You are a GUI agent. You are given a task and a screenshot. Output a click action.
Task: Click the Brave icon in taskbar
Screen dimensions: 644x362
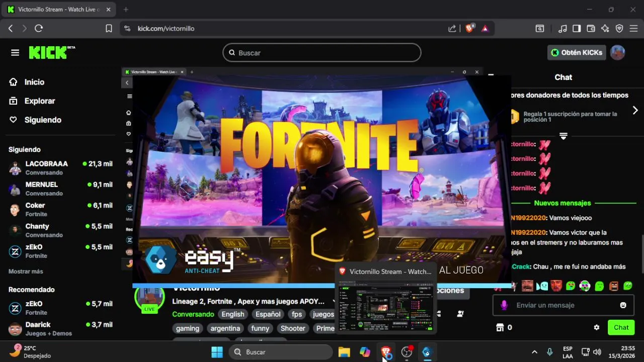click(386, 352)
